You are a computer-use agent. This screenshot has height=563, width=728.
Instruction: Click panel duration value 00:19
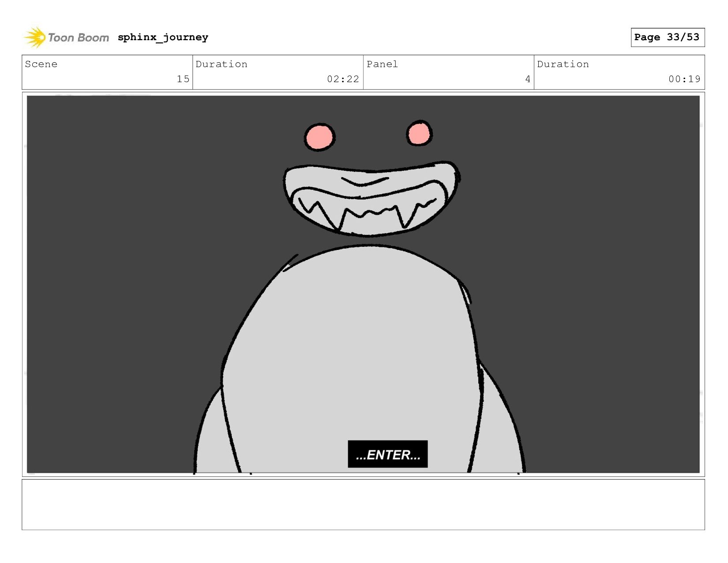click(x=684, y=79)
